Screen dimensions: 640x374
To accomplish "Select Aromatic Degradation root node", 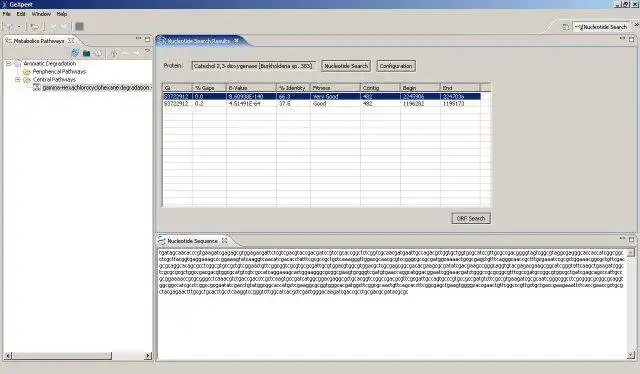I will point(49,63).
